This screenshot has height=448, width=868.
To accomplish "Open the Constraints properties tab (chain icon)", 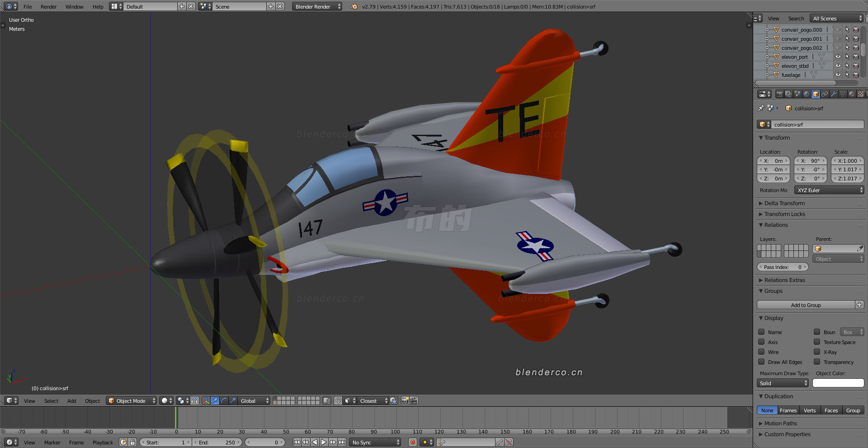I will [825, 94].
